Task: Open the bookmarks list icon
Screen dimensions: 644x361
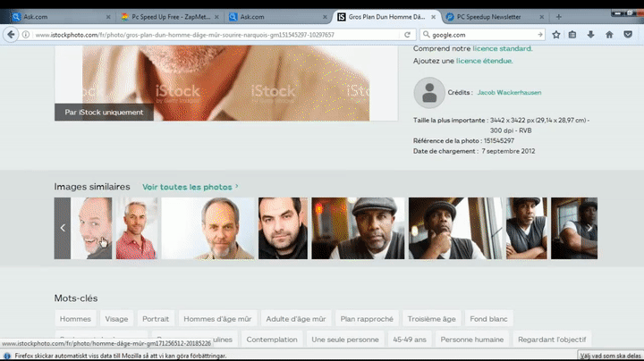Action: point(573,34)
